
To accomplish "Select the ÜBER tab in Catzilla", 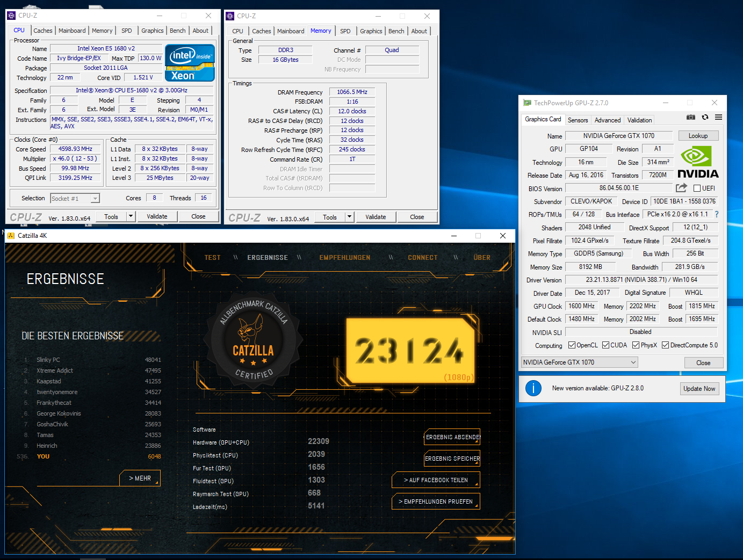I will pyautogui.click(x=482, y=258).
